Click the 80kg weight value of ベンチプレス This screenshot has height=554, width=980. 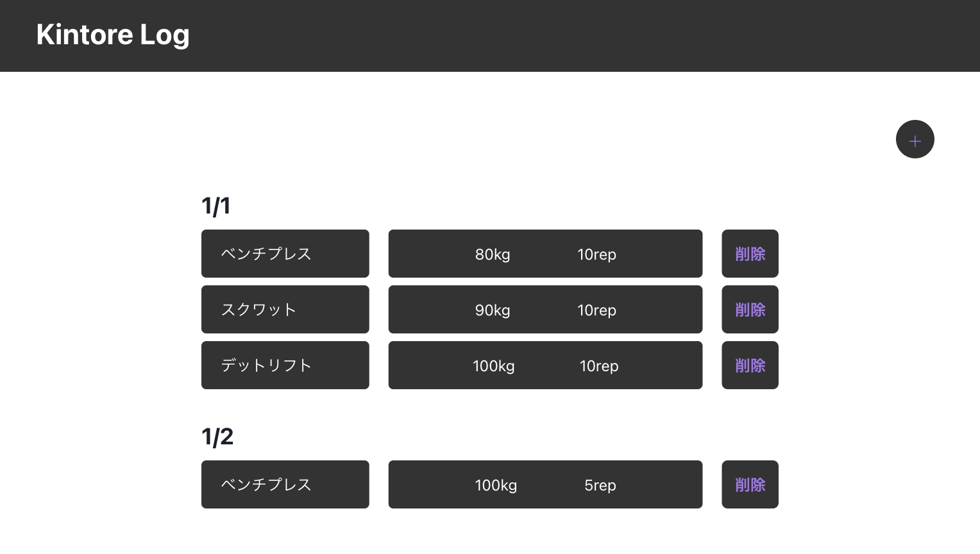[493, 255]
